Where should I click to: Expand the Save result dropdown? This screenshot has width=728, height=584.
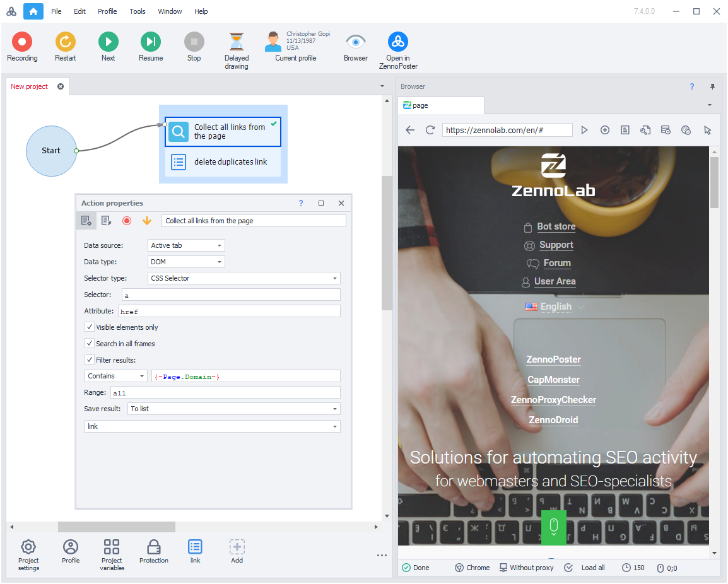coord(233,409)
